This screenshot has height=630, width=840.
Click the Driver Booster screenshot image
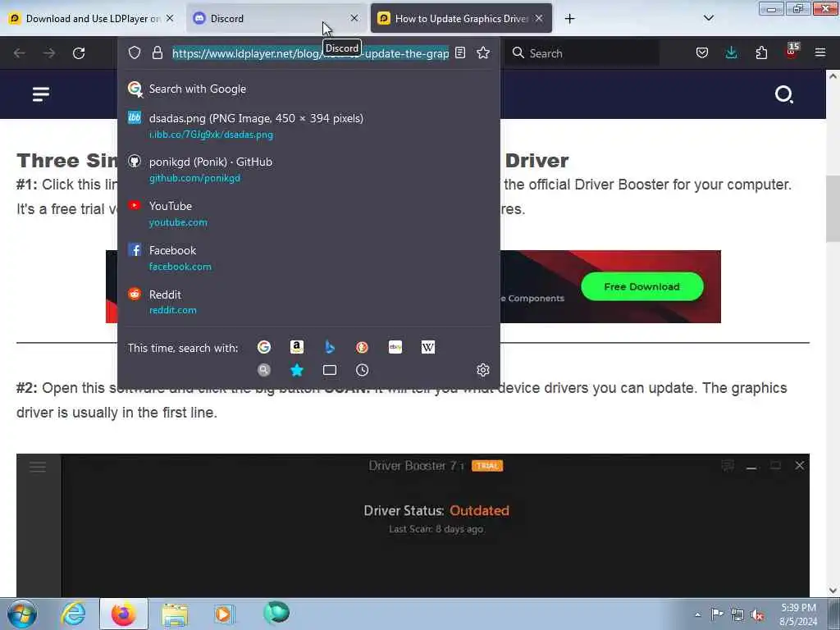(413, 526)
